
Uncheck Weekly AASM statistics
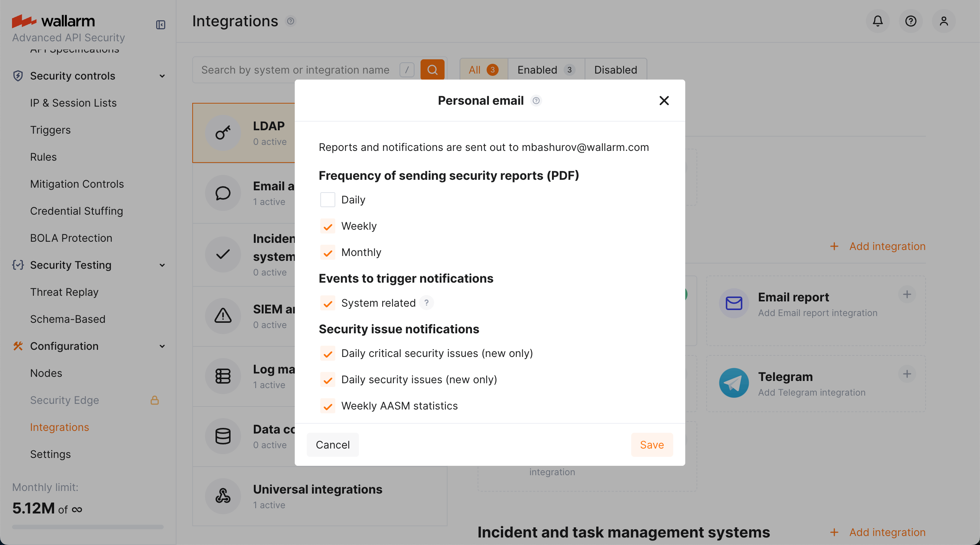click(x=327, y=406)
